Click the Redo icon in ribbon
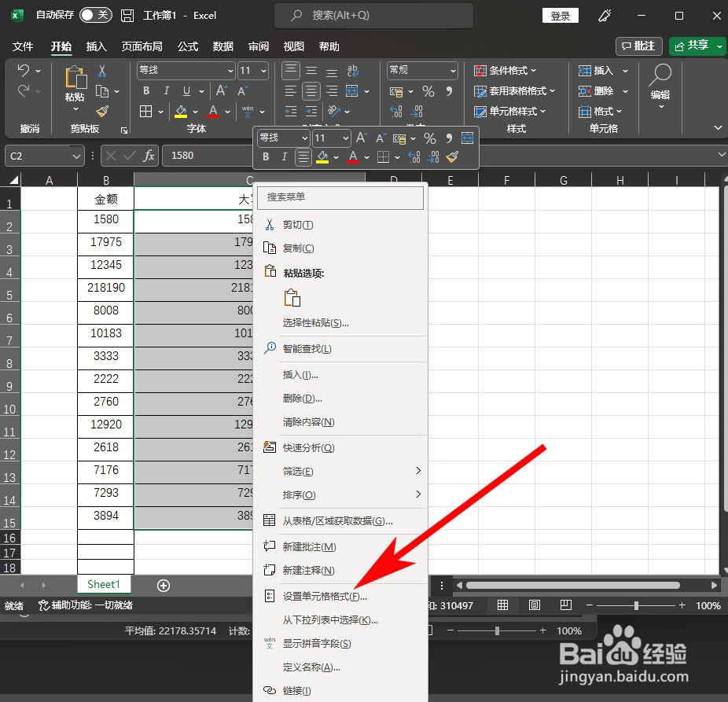This screenshot has width=728, height=702. tap(24, 90)
